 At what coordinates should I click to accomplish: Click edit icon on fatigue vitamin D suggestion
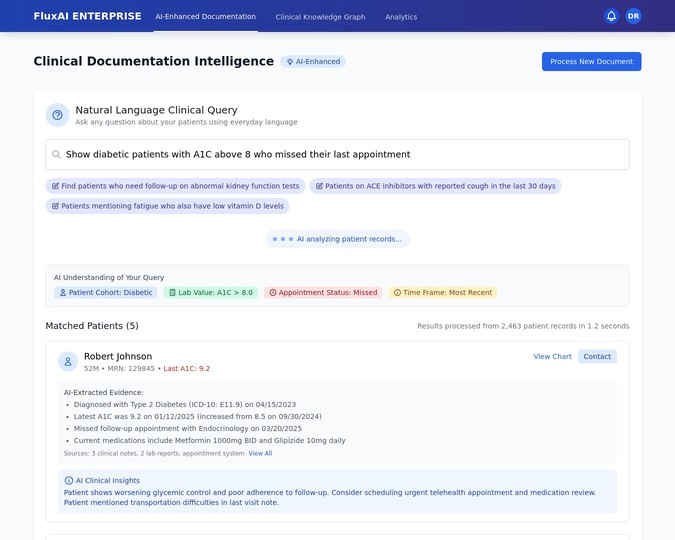55,206
